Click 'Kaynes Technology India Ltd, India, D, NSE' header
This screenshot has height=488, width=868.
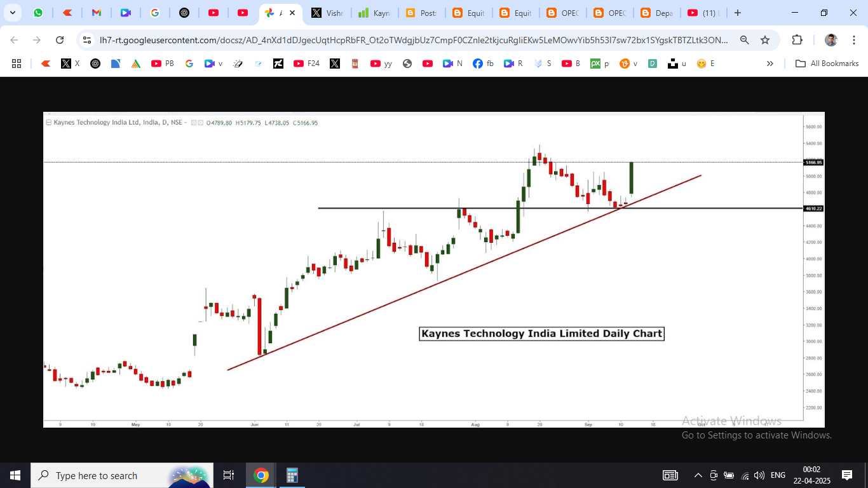(118, 123)
